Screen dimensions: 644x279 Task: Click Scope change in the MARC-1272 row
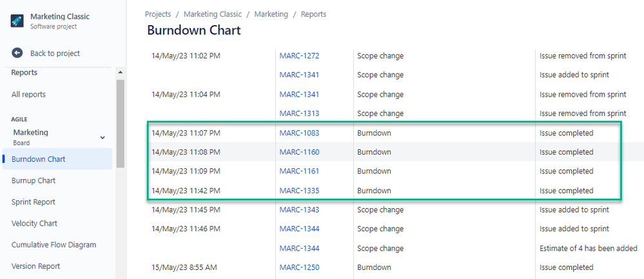coord(380,56)
